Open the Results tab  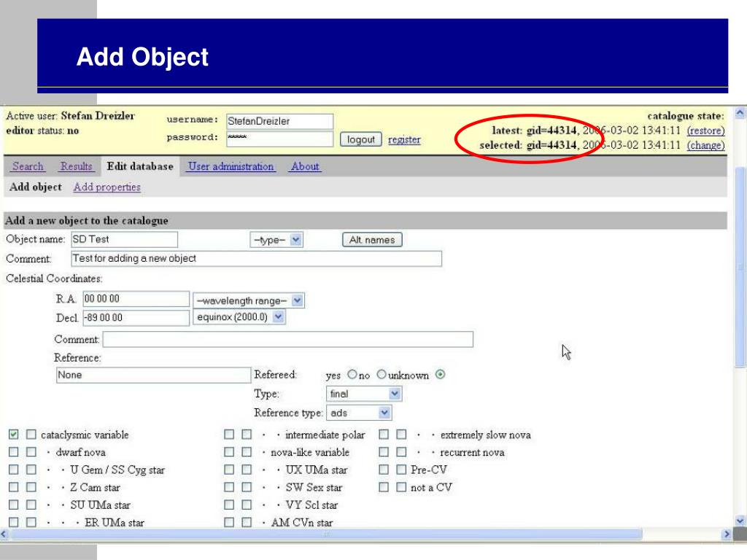pos(76,166)
